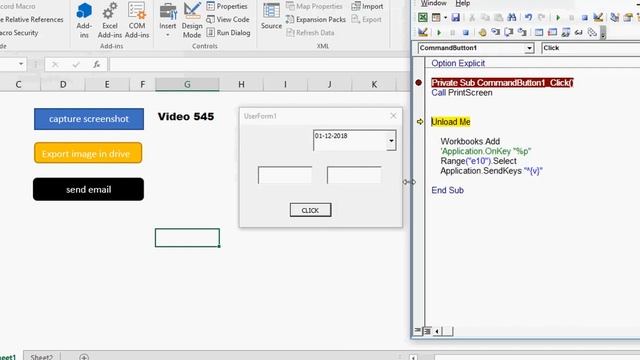Switch to Full Module View at code window bottom
The width and height of the screenshot is (640, 360).
(x=427, y=331)
